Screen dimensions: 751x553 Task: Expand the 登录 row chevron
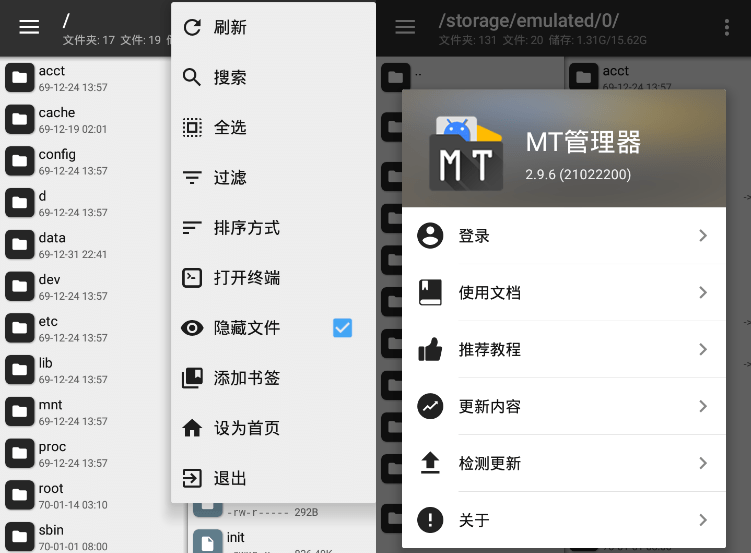(x=703, y=236)
